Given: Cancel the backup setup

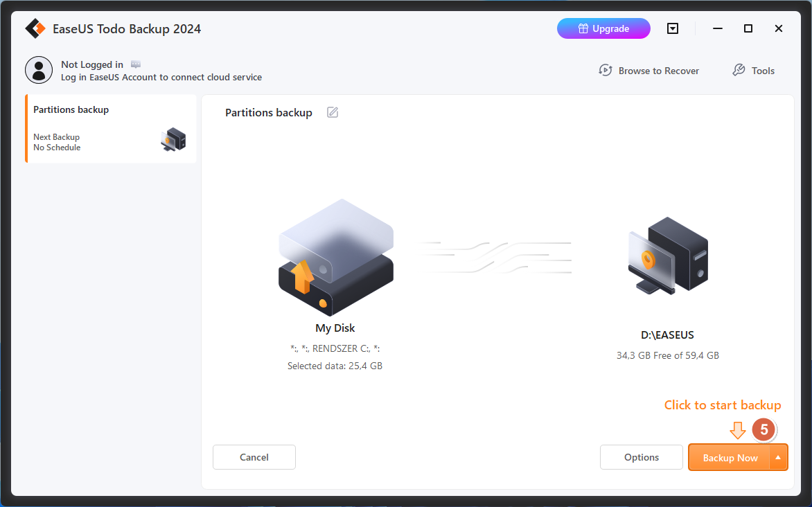Looking at the screenshot, I should point(254,457).
